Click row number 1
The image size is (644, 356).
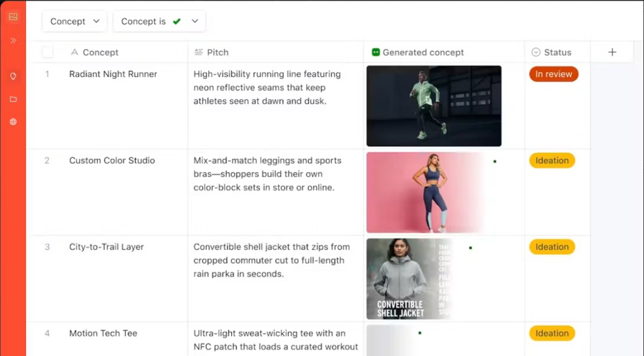pos(47,74)
